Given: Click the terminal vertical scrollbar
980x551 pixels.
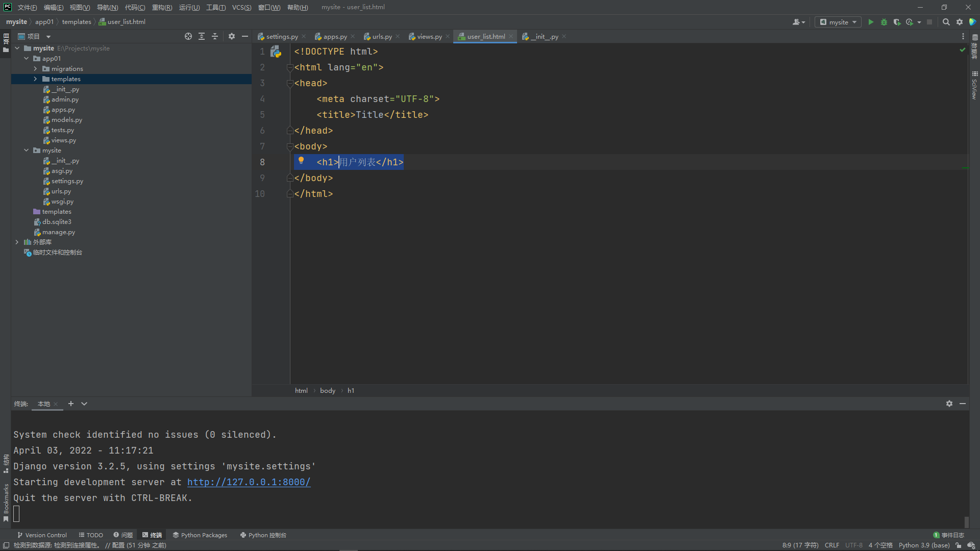Looking at the screenshot, I should pyautogui.click(x=966, y=521).
